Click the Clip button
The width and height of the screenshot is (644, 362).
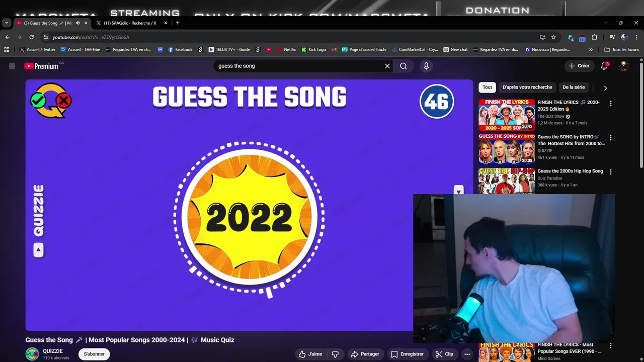click(444, 354)
